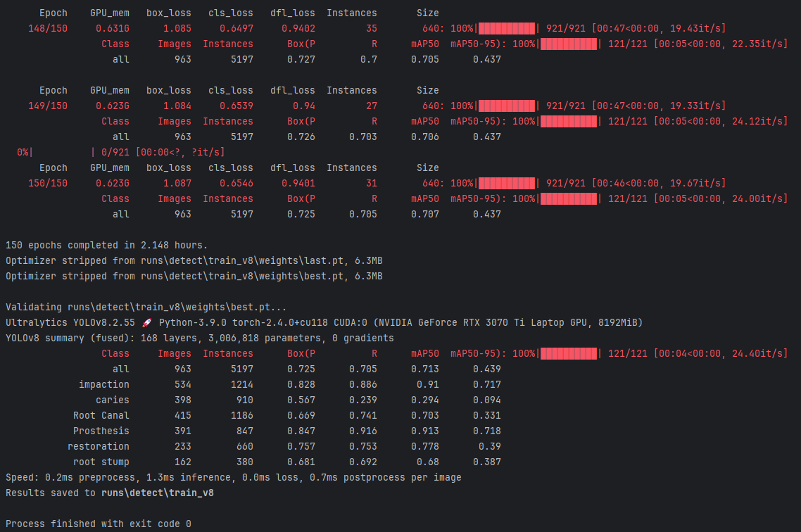Click caries mAP50-95 value 0.094
Image resolution: width=801 pixels, height=532 pixels.
point(487,400)
